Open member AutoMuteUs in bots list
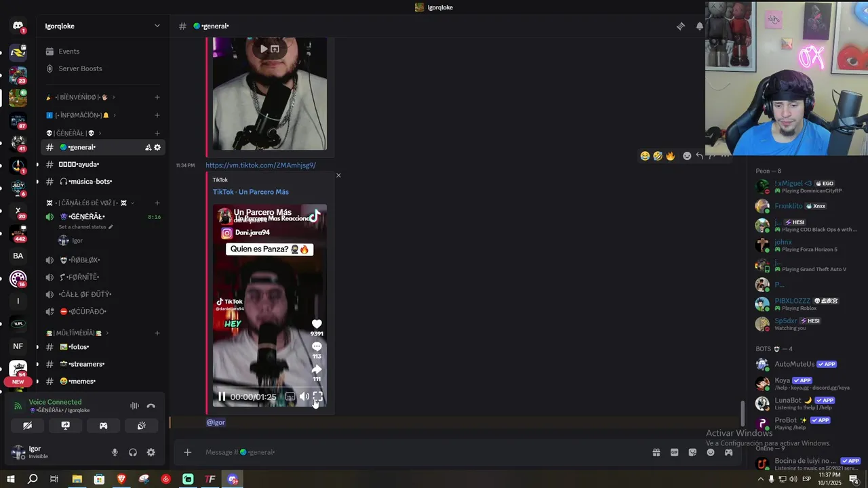This screenshot has height=488, width=868. (x=806, y=365)
